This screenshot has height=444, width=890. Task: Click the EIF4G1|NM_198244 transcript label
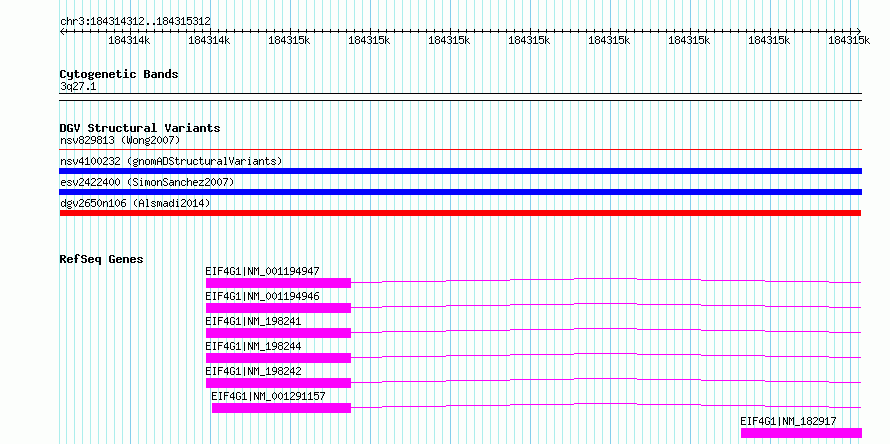253,346
